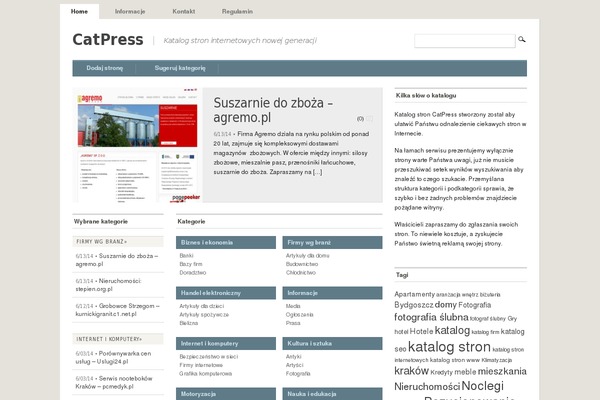Open the Nauka i edukacja category
Screen dimensions: 600x400
[332, 394]
